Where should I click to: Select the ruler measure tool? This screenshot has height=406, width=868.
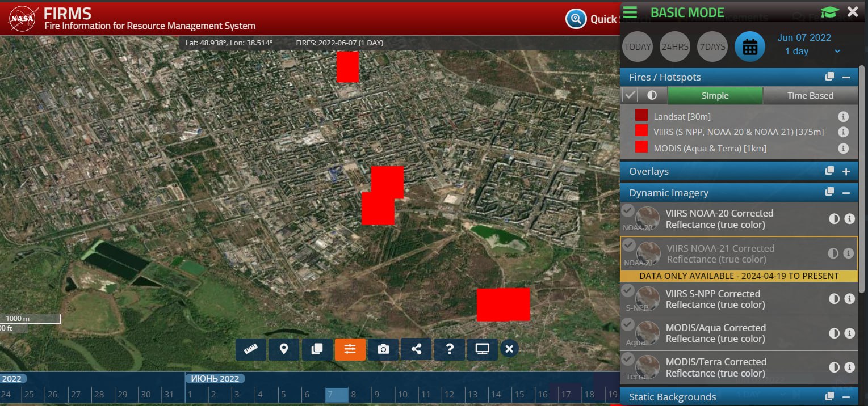[250, 349]
